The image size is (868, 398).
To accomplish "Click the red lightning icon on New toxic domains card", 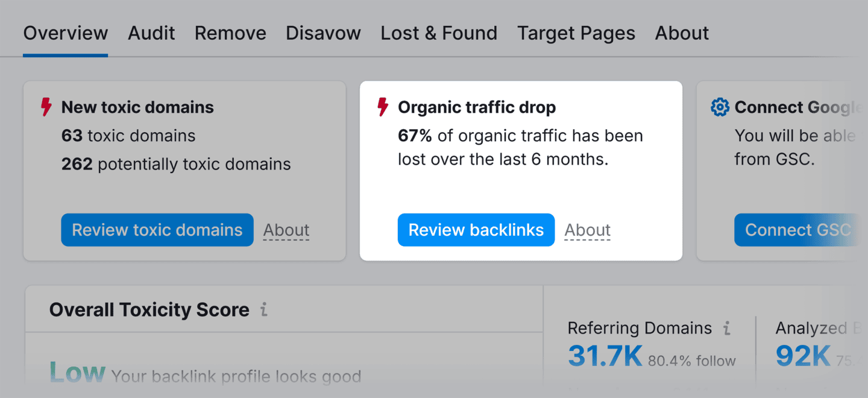I will coord(45,107).
